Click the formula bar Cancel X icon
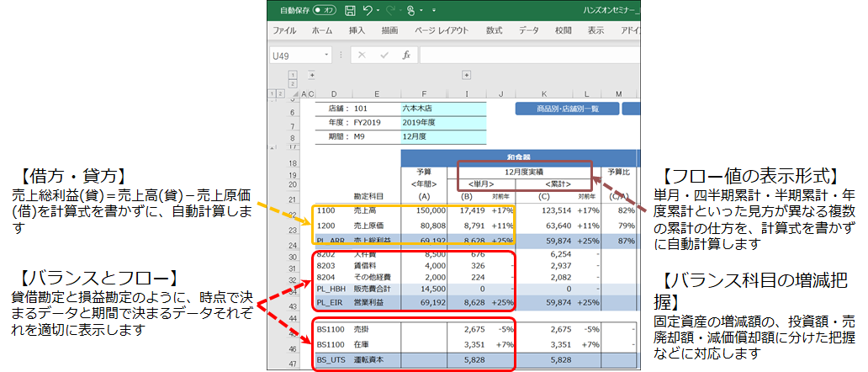This screenshot has height=372, width=868. coord(362,55)
